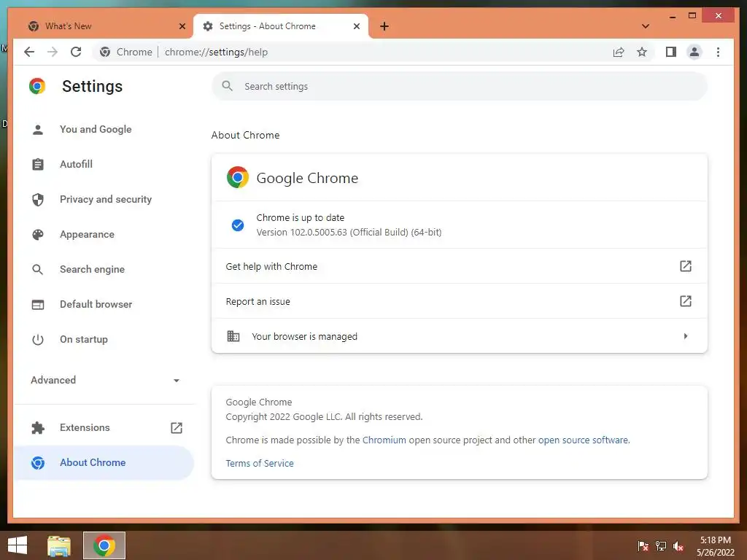This screenshot has height=560, width=747.
Task: Select Search engine in sidebar
Action: click(x=93, y=269)
